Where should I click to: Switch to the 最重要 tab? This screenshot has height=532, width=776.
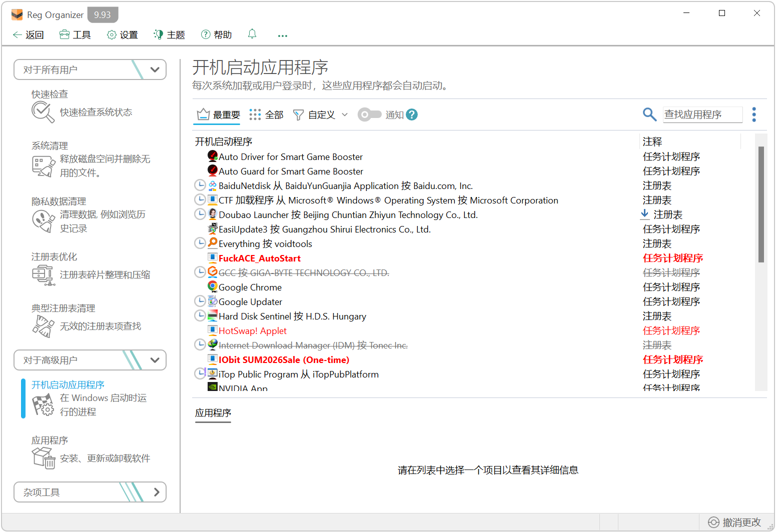click(218, 115)
